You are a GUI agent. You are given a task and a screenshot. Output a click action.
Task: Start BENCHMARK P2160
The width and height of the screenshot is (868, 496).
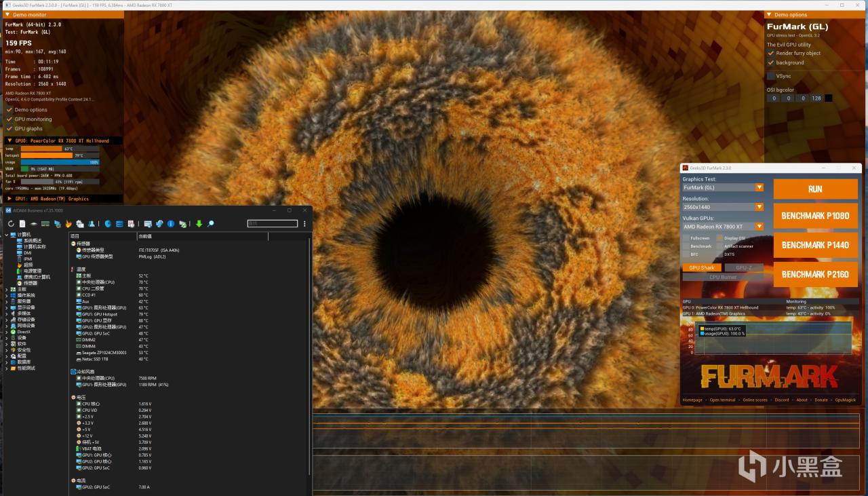click(x=815, y=274)
